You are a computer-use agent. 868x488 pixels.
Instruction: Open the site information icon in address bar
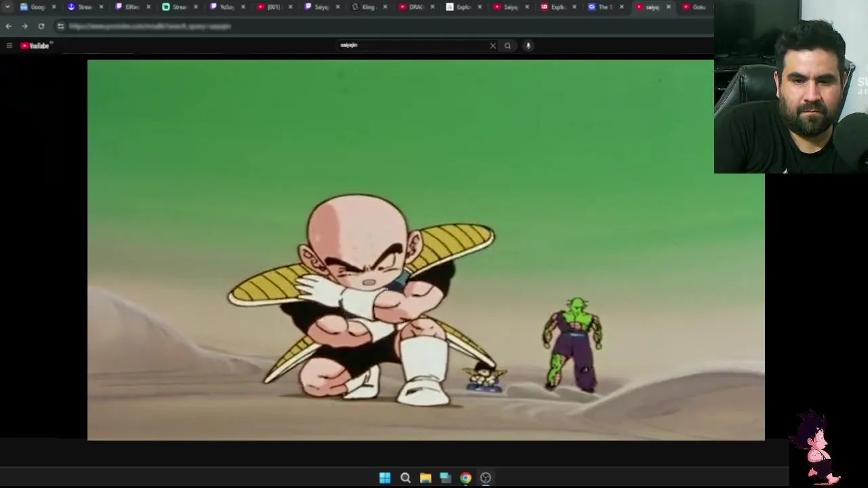click(60, 26)
